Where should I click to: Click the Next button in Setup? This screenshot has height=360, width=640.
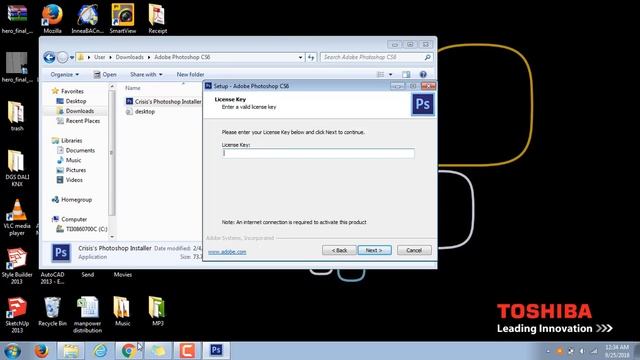[x=374, y=250]
